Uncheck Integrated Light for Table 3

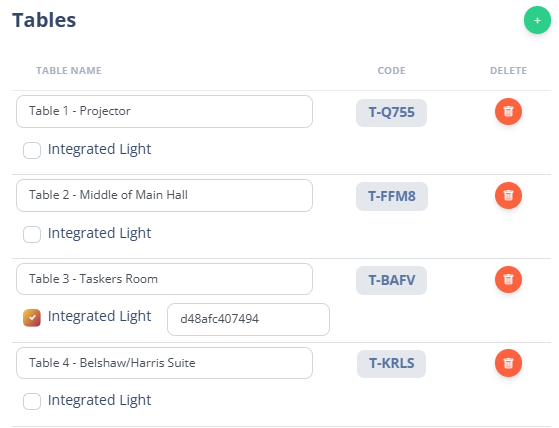click(32, 318)
